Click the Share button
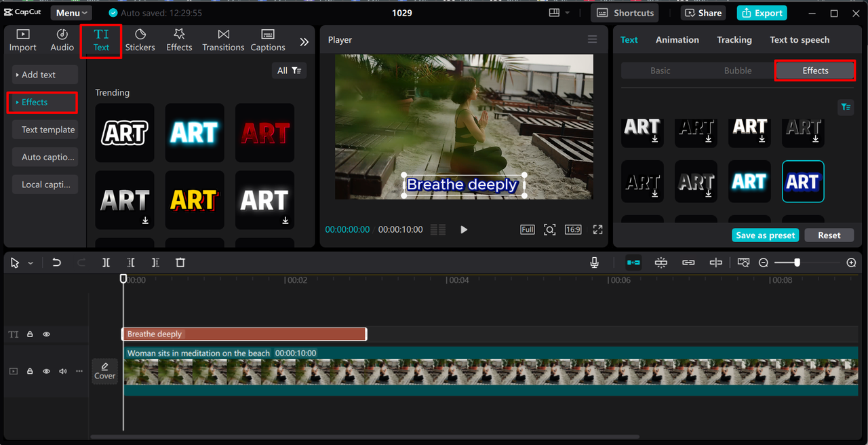 tap(703, 13)
